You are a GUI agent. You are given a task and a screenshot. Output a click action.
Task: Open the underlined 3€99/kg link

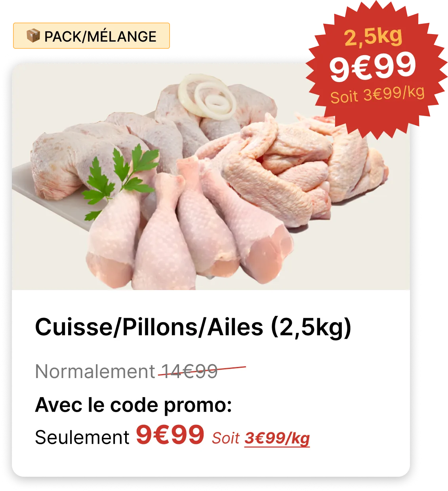click(277, 438)
